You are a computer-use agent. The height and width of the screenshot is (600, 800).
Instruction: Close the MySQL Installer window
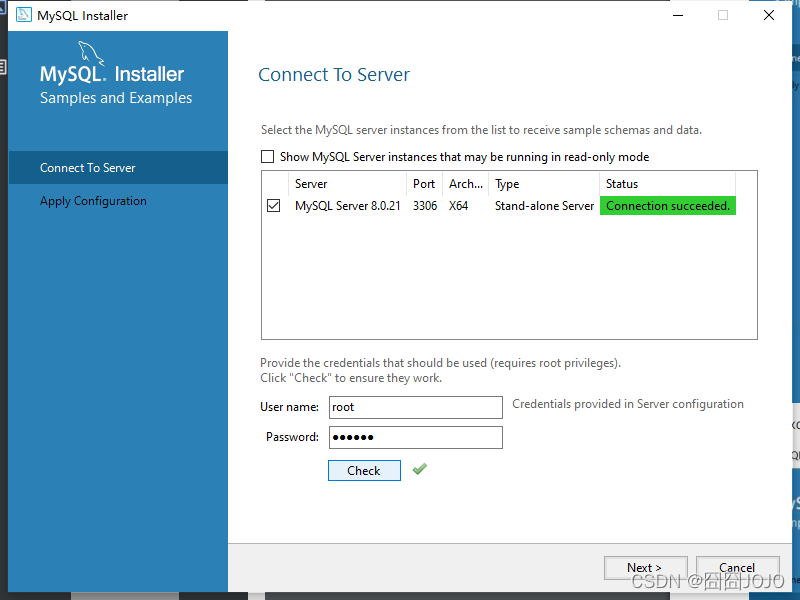coord(769,15)
